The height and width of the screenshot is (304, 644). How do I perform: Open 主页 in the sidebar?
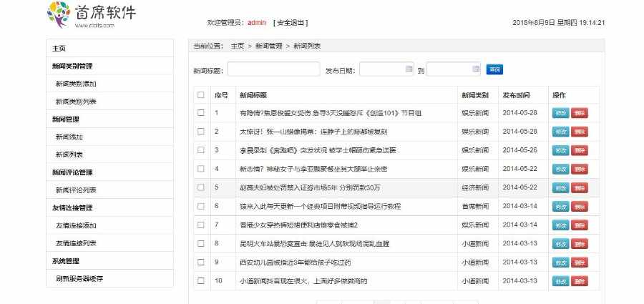[x=109, y=48]
